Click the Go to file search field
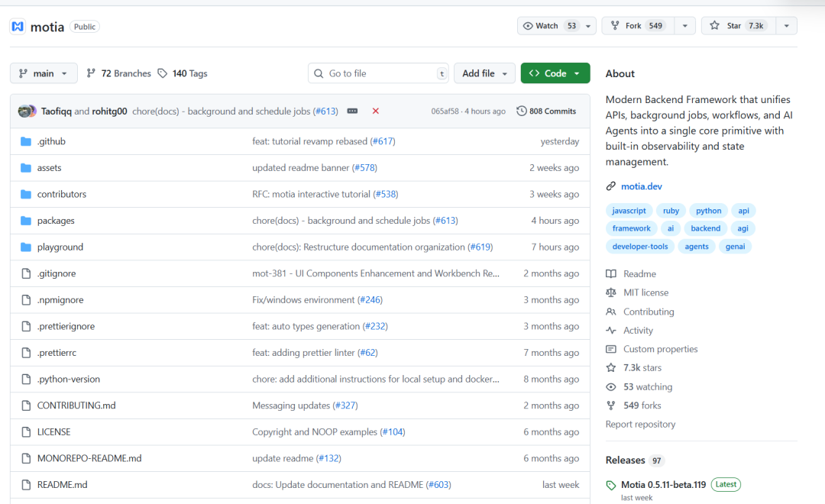The height and width of the screenshot is (504, 825). 378,73
